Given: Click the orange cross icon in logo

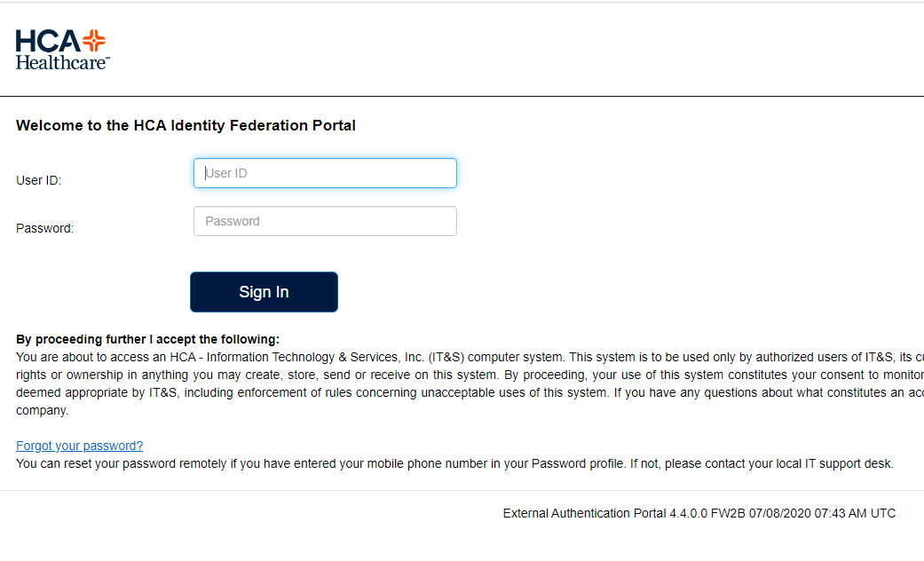Looking at the screenshot, I should click(x=94, y=41).
